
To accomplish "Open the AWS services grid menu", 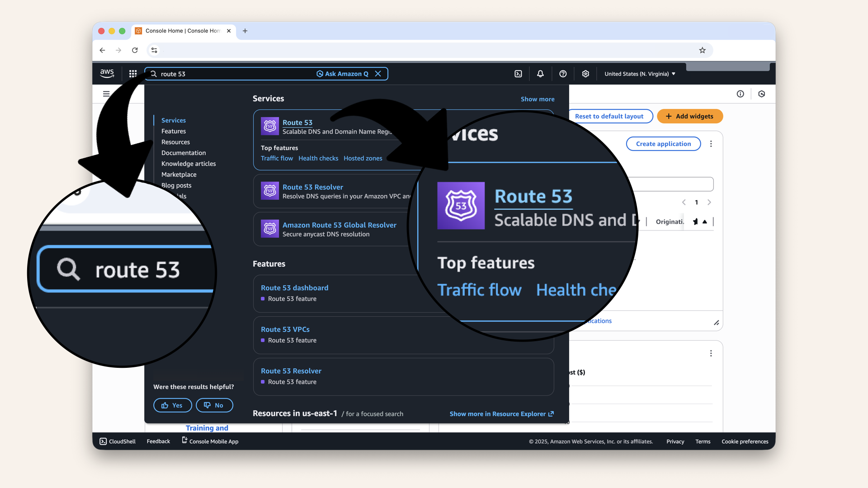I will tap(132, 73).
